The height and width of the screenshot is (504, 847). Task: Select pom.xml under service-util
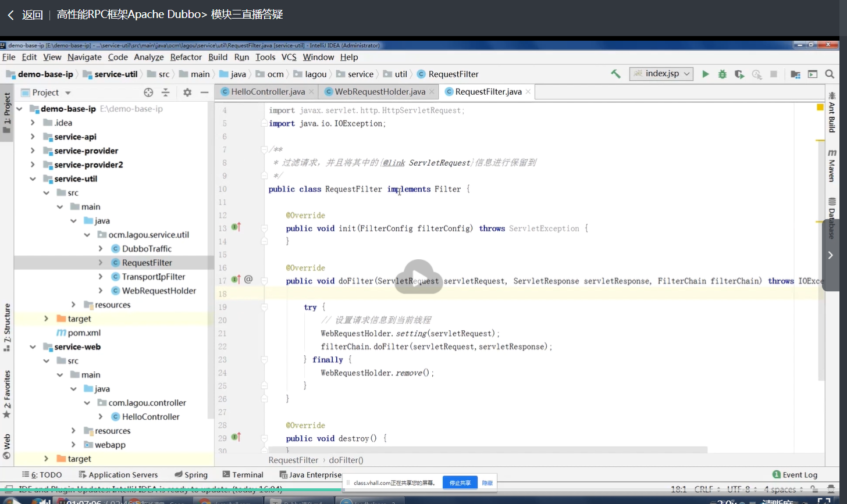(x=84, y=333)
